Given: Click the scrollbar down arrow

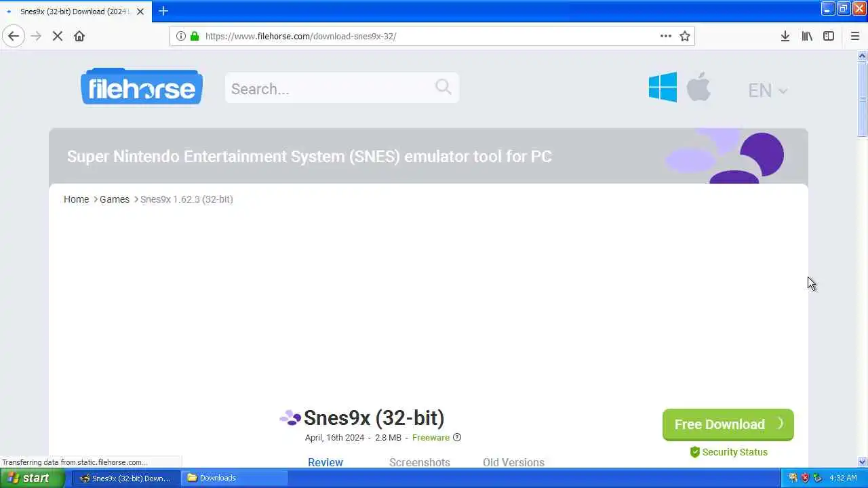Looking at the screenshot, I should click(x=863, y=462).
